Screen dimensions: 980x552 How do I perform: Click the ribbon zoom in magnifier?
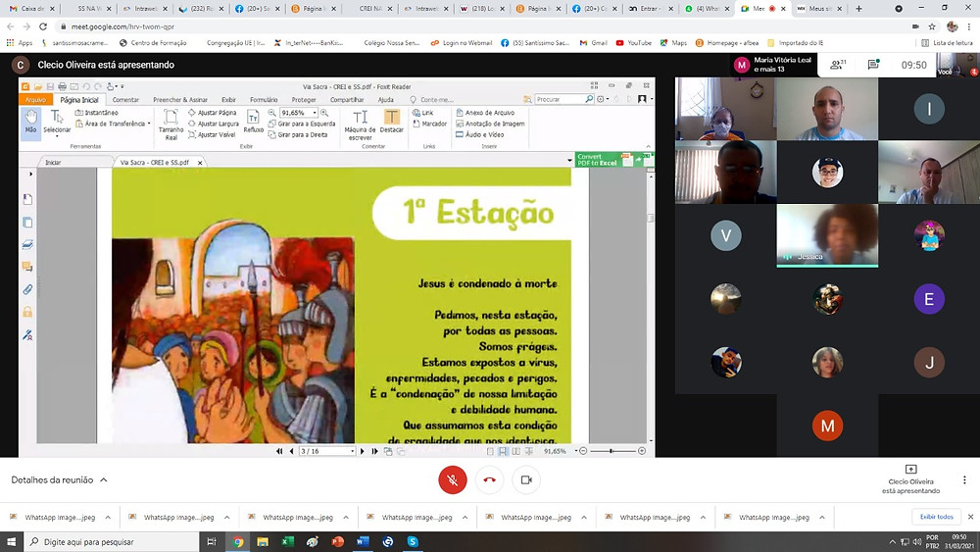coord(324,113)
